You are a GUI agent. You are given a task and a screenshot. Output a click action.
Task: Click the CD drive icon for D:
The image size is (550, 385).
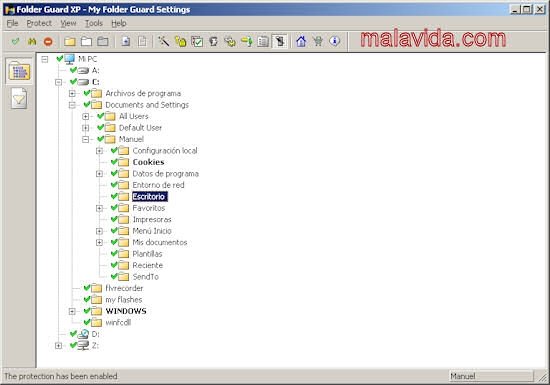[x=83, y=334]
